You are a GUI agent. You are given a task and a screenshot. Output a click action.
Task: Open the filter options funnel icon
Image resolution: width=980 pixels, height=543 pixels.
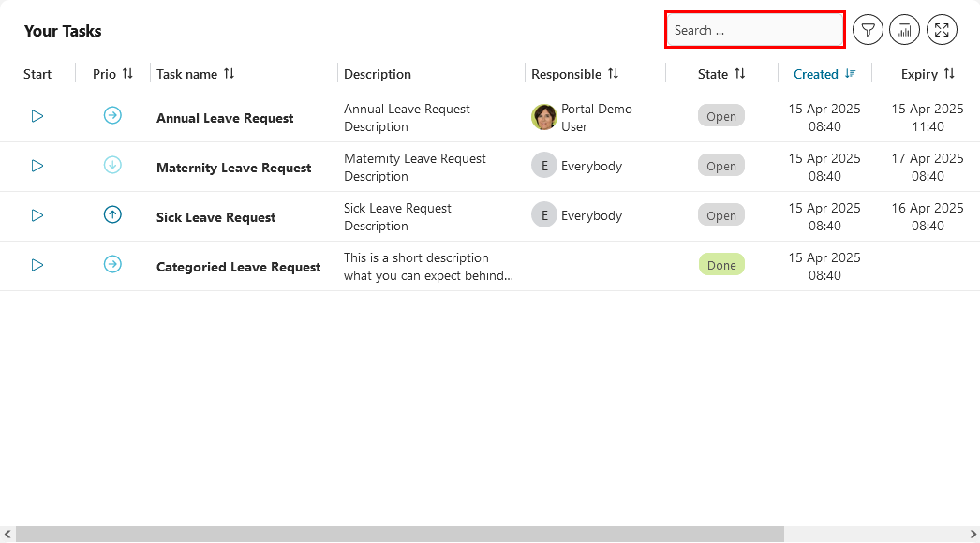tap(868, 30)
